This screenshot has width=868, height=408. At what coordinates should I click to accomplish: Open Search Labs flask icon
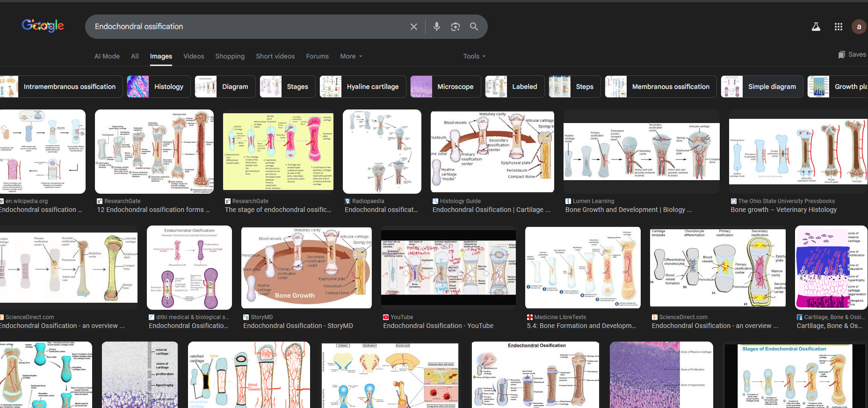[816, 27]
